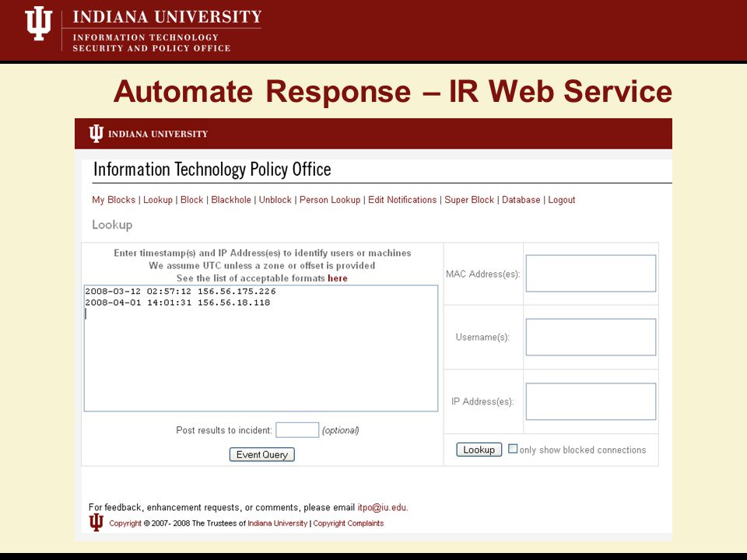747x560 pixels.
Task: Click the Information Technology Policy Office heading
Action: (212, 170)
